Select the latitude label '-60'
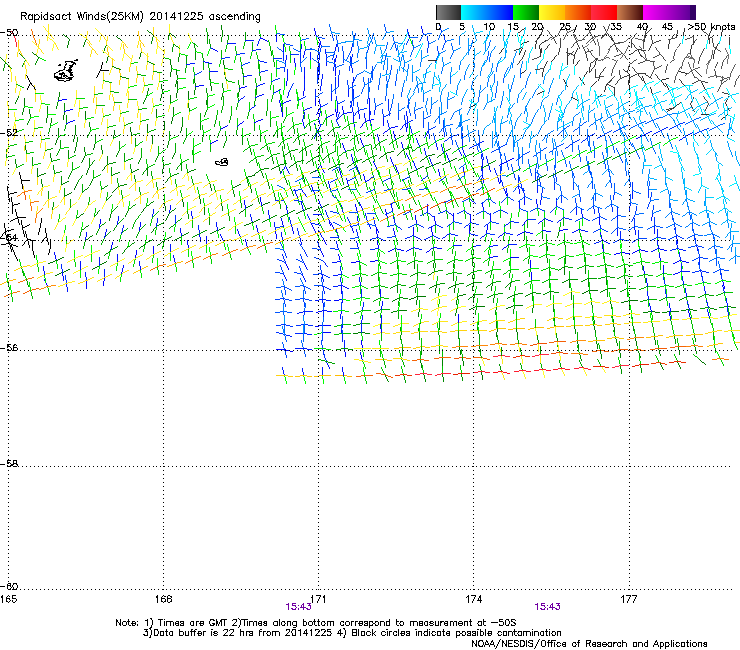Viewport: 740px width, 650px height. click(x=10, y=587)
